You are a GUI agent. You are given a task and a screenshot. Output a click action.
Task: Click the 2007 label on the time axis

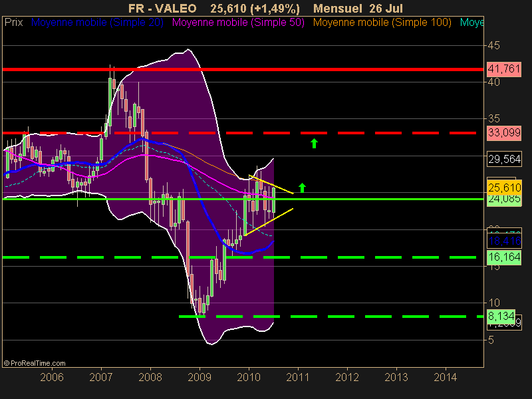101,377
